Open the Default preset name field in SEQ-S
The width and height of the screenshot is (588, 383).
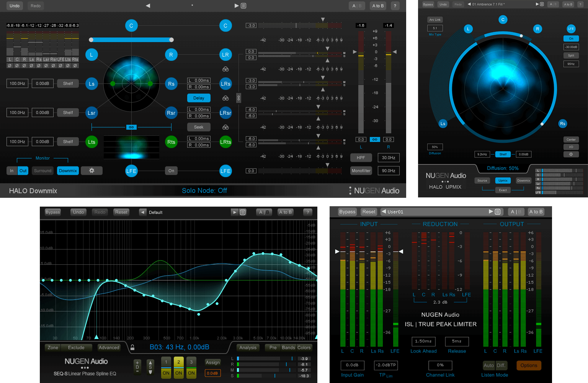(x=188, y=212)
